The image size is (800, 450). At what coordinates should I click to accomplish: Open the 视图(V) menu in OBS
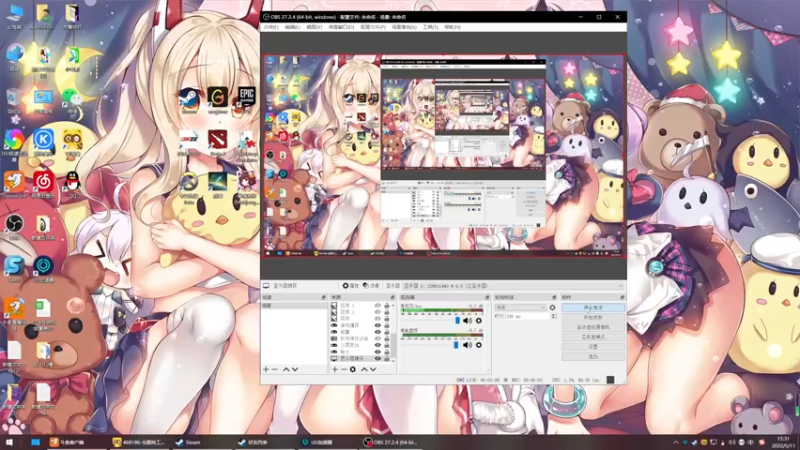(x=314, y=27)
